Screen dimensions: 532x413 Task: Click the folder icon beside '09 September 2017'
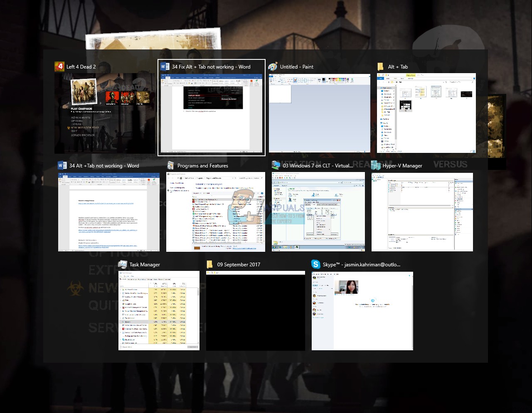(210, 264)
